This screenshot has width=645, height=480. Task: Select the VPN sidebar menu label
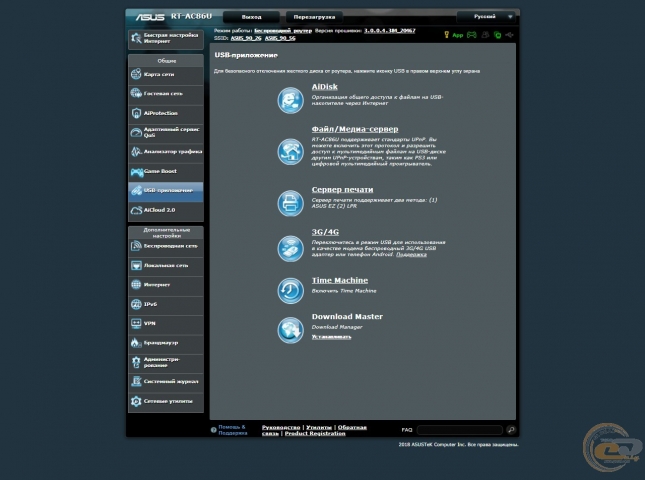(x=150, y=323)
